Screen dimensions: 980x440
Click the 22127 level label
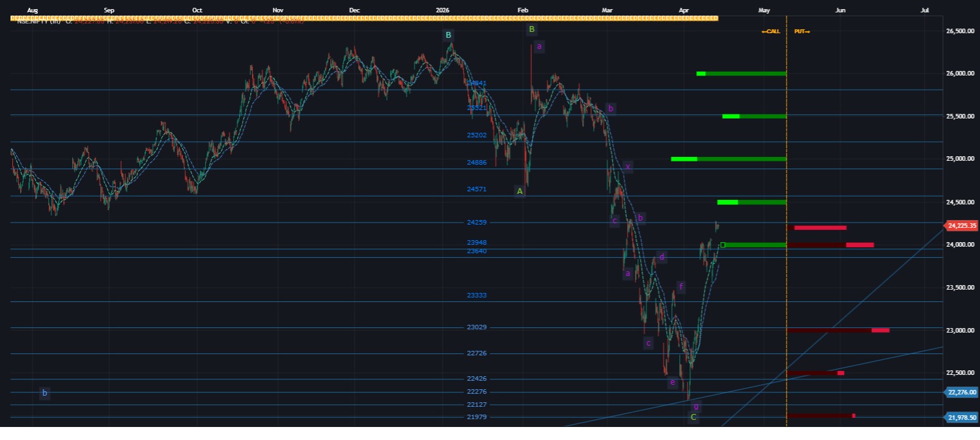477,404
